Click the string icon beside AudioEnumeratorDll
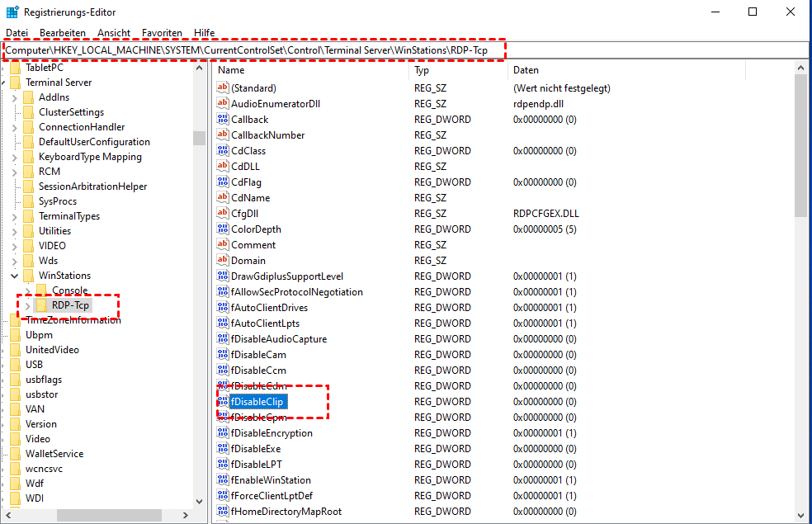This screenshot has width=812, height=524. [x=223, y=104]
